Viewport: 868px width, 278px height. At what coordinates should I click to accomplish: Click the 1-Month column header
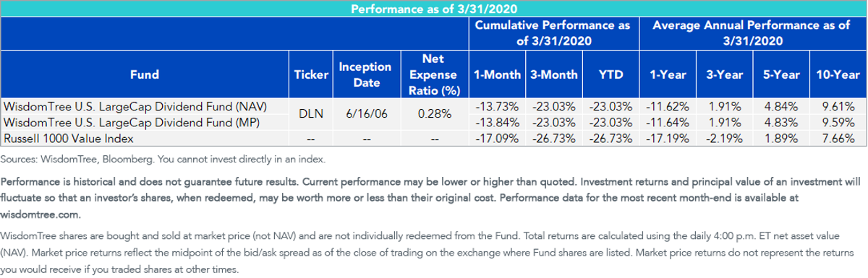point(493,74)
